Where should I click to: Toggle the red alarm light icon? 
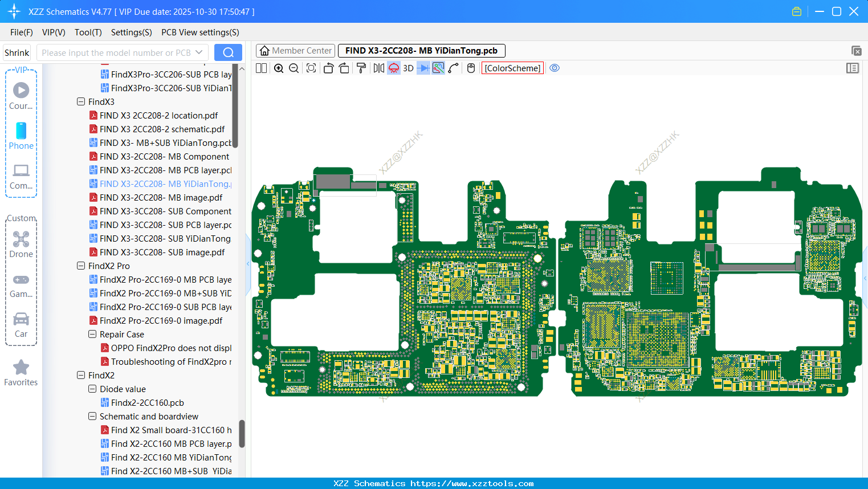pyautogui.click(x=394, y=68)
